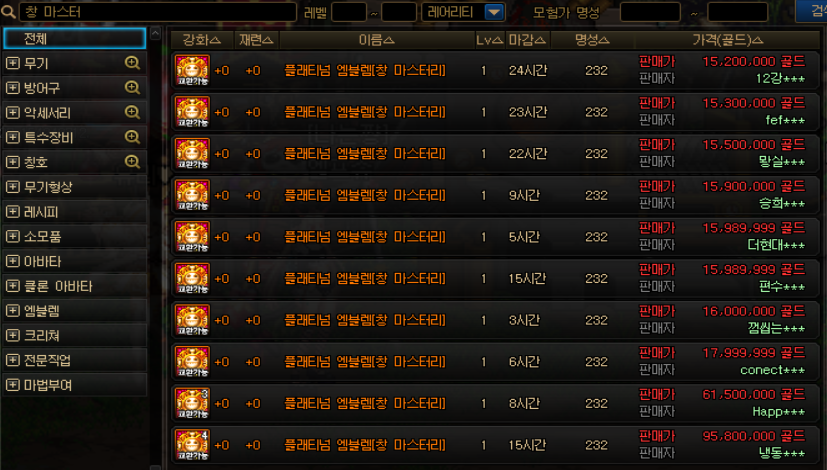This screenshot has width=827, height=470.
Task: Select the 전체 category tab
Action: point(74,39)
